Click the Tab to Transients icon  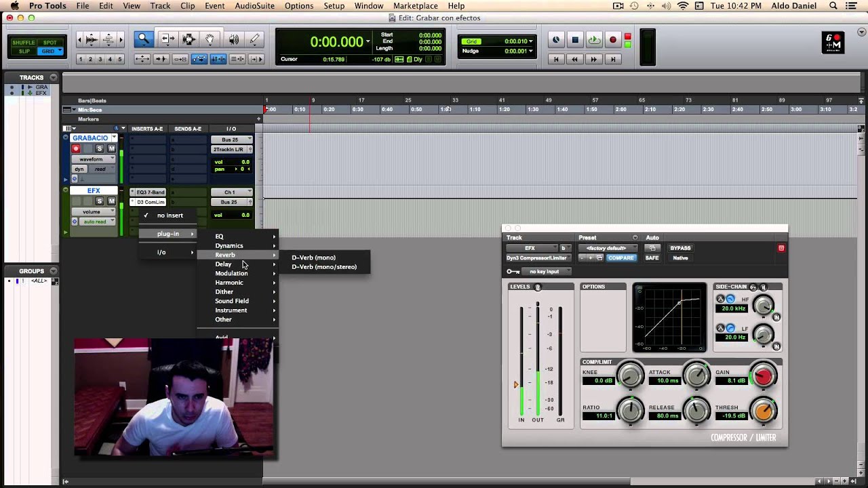[161, 59]
